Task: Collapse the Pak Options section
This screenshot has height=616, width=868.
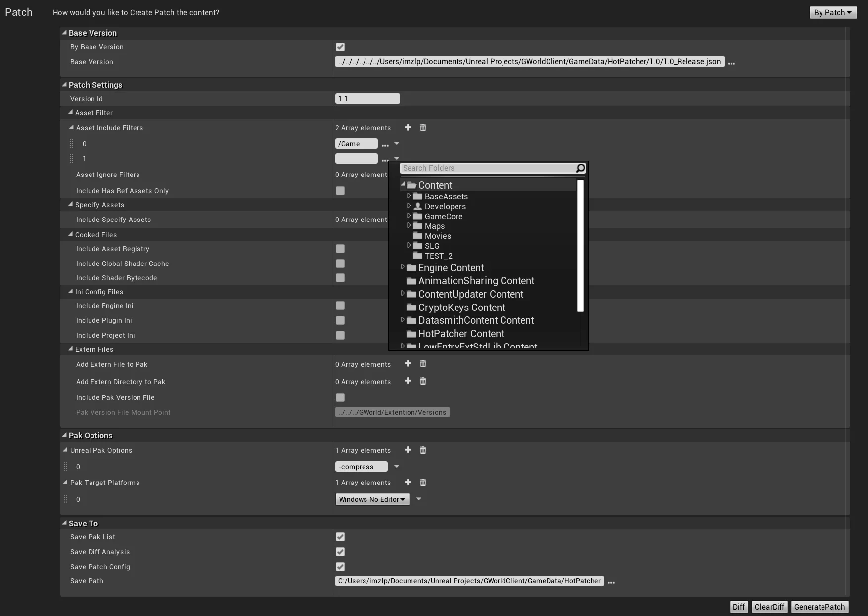Action: pyautogui.click(x=64, y=435)
